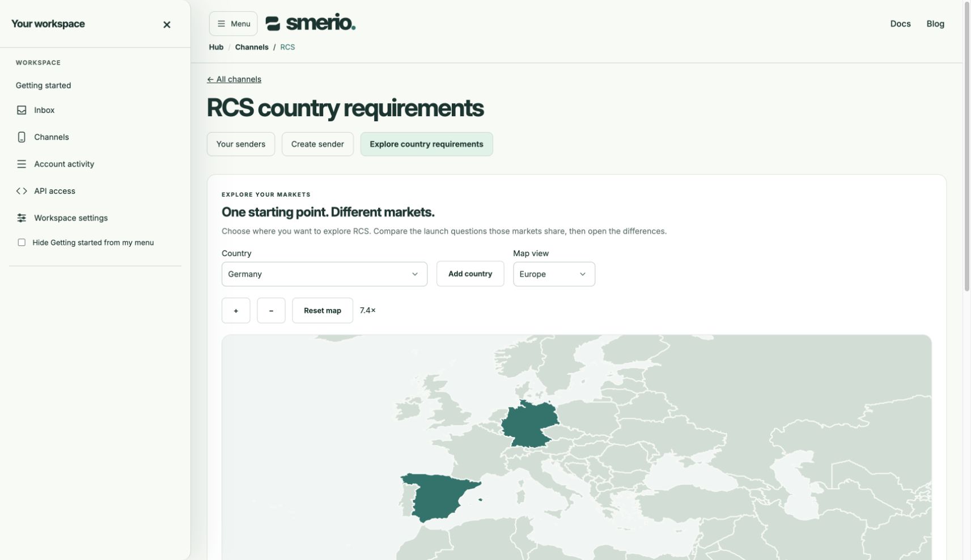Click Channels in the breadcrumb
The height and width of the screenshot is (560, 971).
(252, 47)
